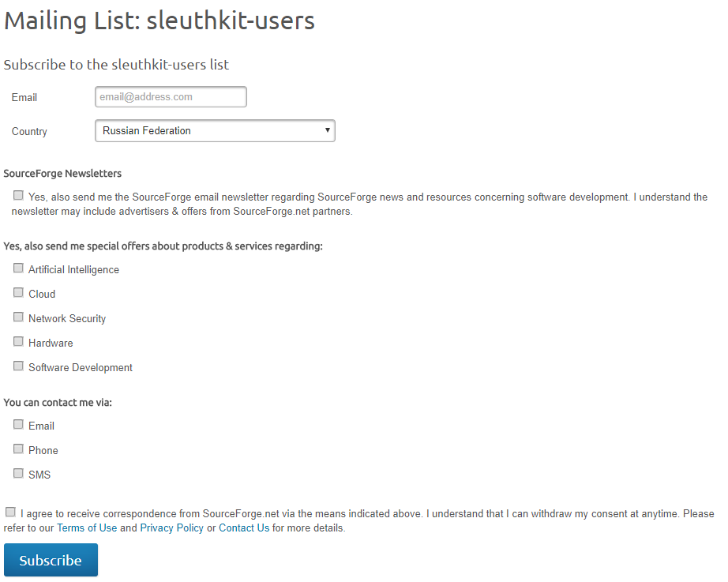Check the Artificial Intelligence offers checkbox
The height and width of the screenshot is (582, 728).
(18, 268)
